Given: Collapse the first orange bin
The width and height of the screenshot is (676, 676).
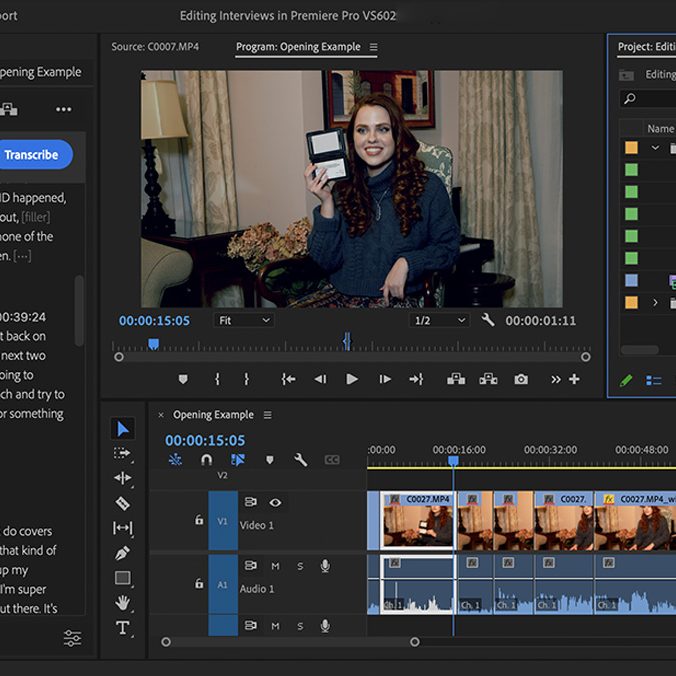Looking at the screenshot, I should click(x=655, y=147).
